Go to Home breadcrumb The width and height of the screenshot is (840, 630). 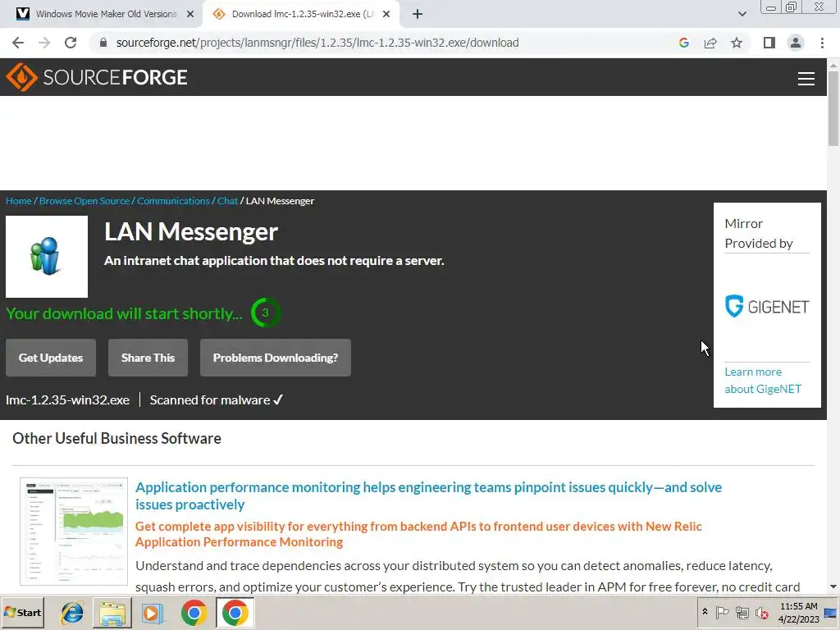(19, 201)
